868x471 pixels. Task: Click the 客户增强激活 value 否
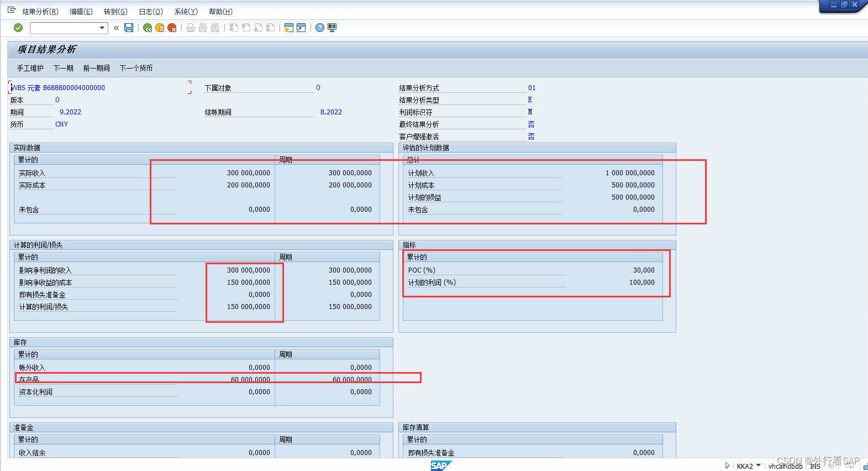pos(531,136)
